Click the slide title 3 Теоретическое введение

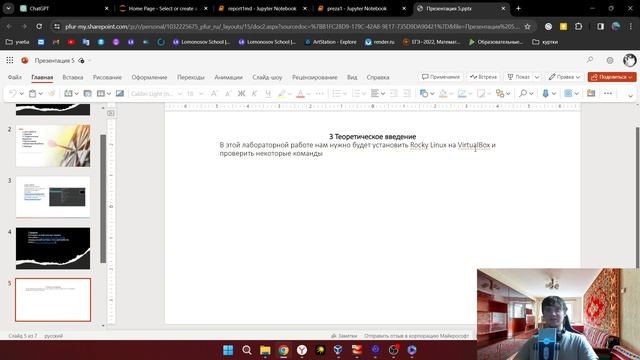(x=372, y=137)
